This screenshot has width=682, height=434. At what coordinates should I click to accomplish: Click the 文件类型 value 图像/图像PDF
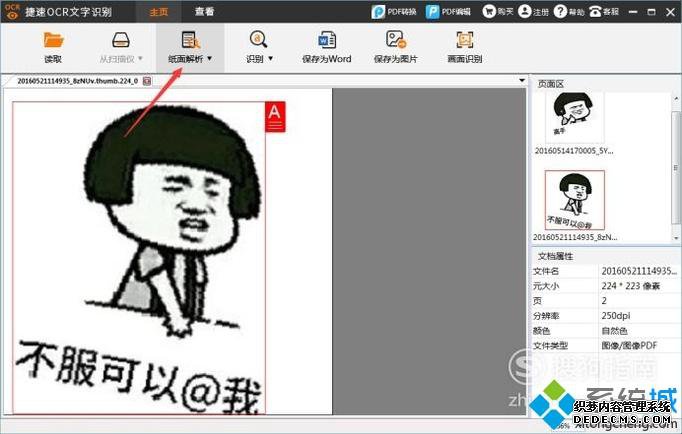pyautogui.click(x=629, y=345)
